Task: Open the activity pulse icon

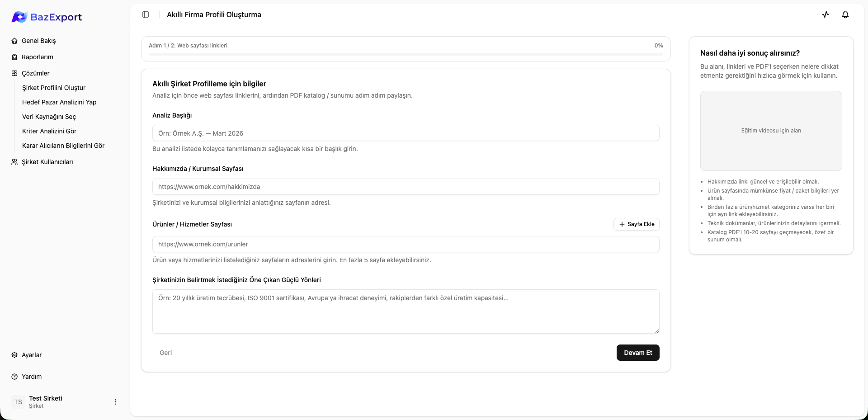Action: 826,14
